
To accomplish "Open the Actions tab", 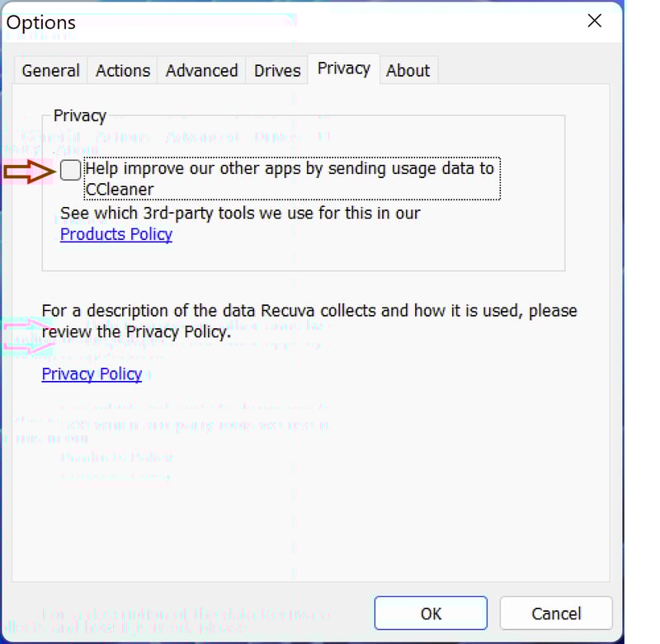I will tap(123, 70).
